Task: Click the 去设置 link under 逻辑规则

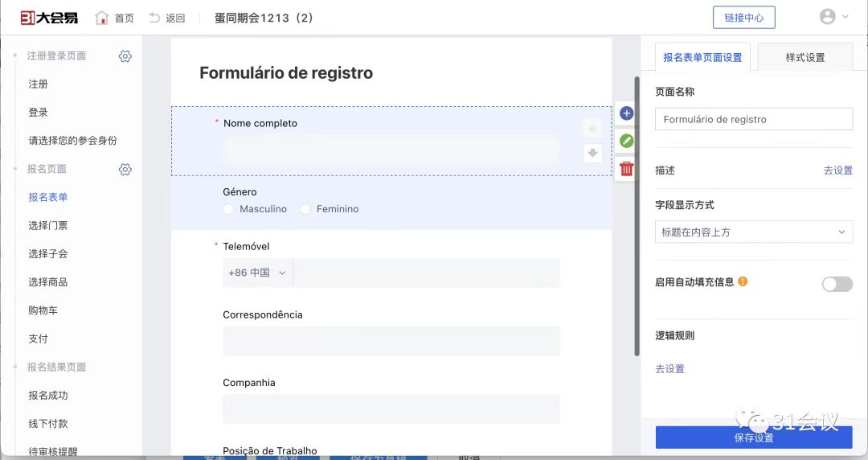Action: (669, 369)
